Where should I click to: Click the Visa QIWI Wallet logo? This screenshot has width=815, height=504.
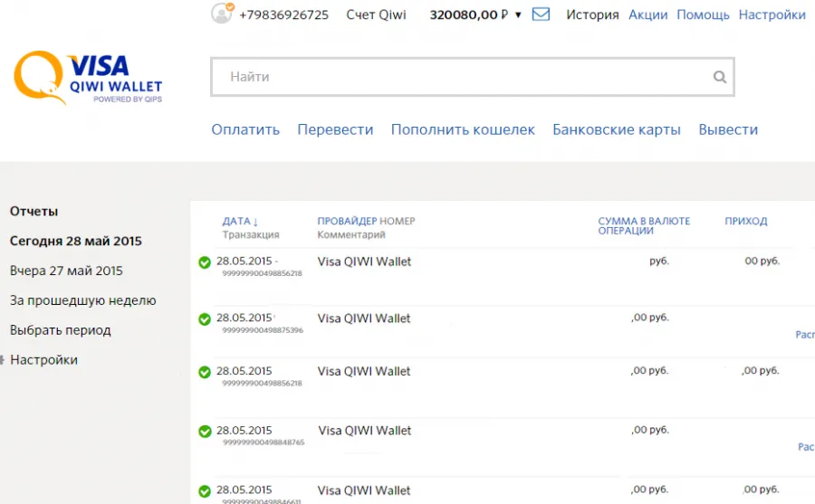(x=88, y=78)
